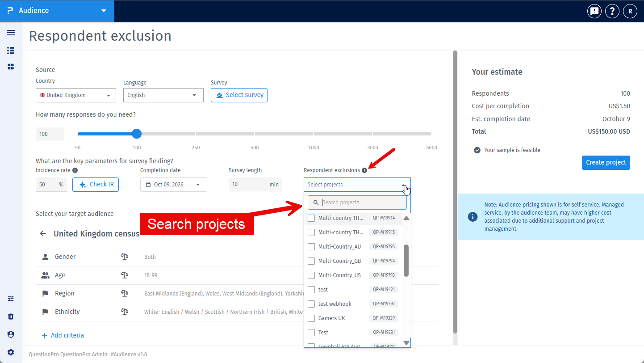Viewport: 644px width, 363px height.
Task: Open the Language dropdown showing English
Action: pos(163,95)
